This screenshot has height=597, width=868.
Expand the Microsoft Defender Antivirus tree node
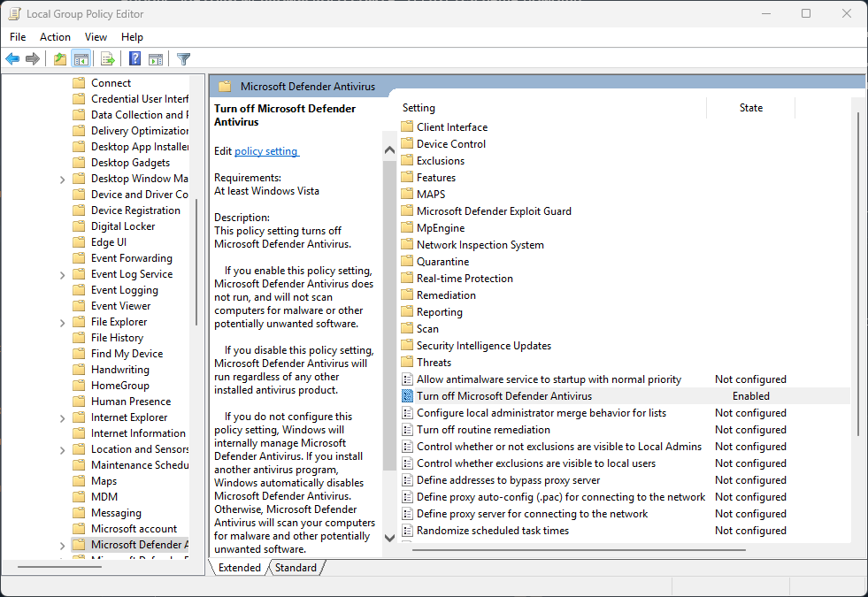coord(62,546)
